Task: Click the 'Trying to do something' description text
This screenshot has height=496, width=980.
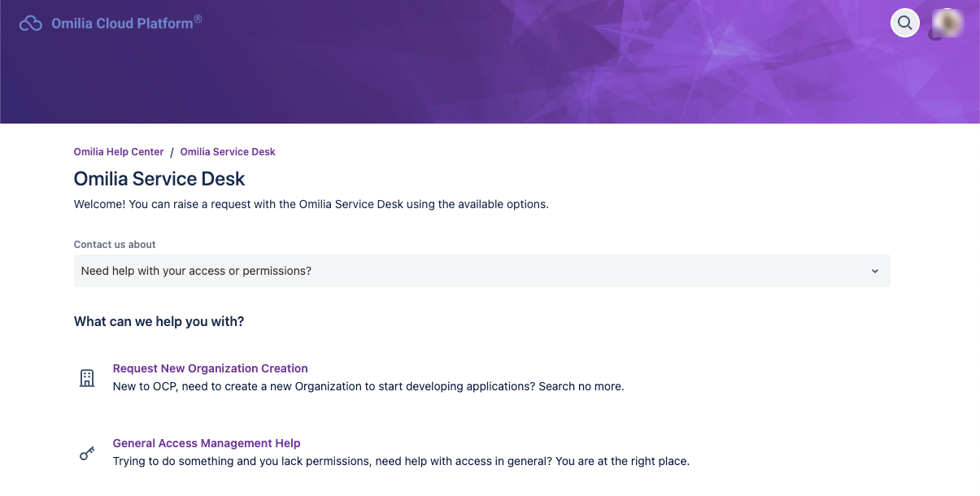Action: (400, 461)
